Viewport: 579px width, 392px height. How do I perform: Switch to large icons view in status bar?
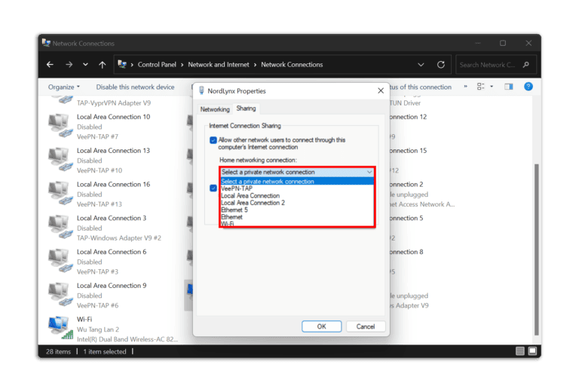coord(532,351)
